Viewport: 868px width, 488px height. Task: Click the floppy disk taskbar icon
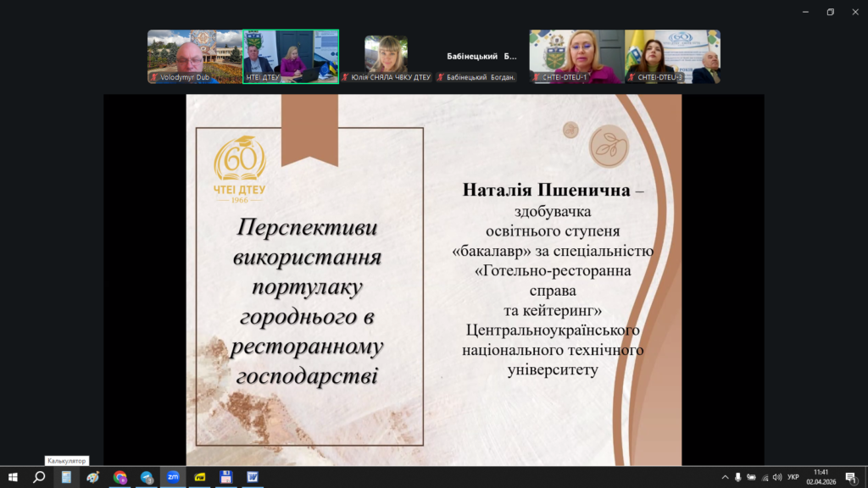pos(226,477)
